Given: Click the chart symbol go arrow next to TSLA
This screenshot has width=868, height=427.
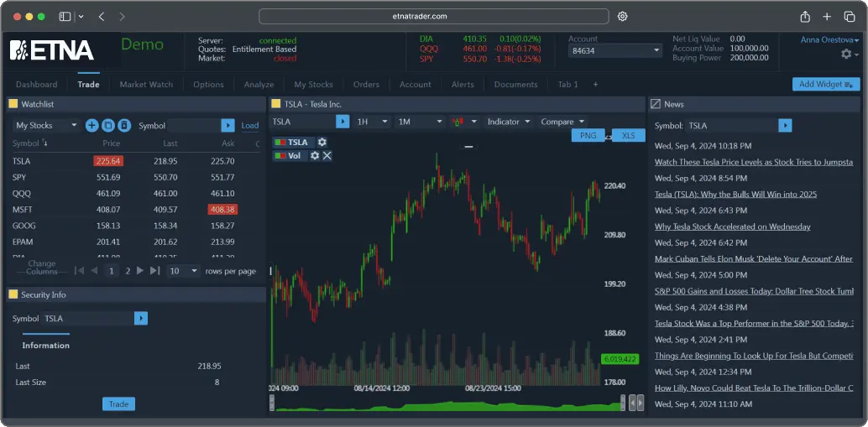Looking at the screenshot, I should 342,122.
